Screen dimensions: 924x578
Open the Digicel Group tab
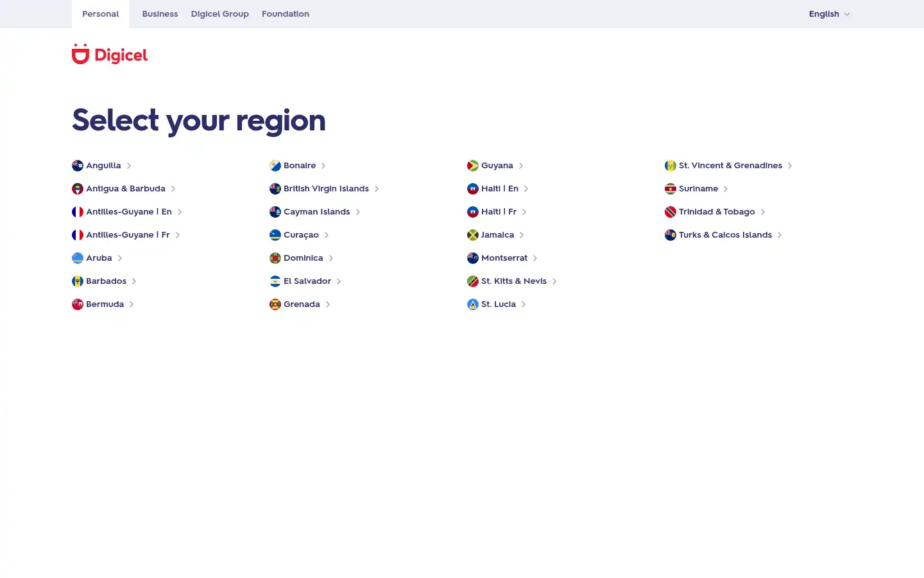point(219,14)
